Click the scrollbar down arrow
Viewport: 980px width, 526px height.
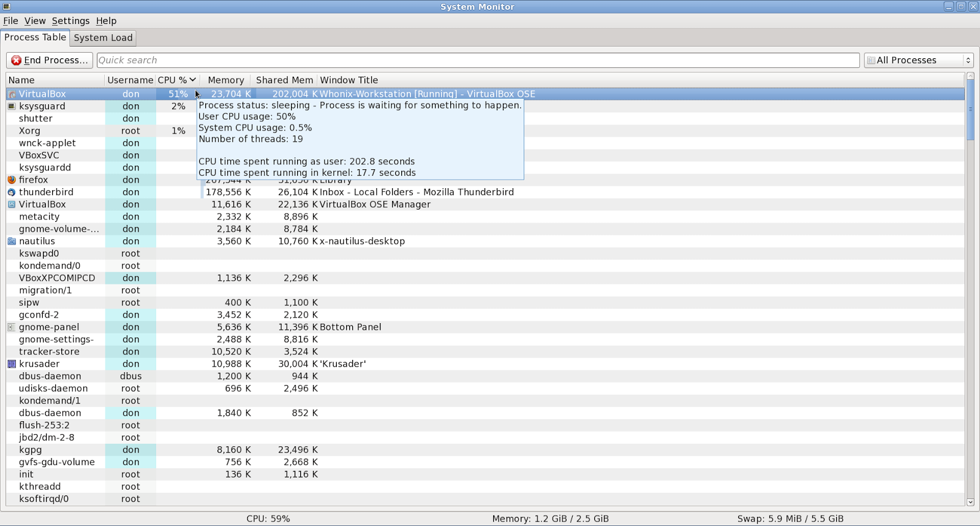click(x=970, y=502)
